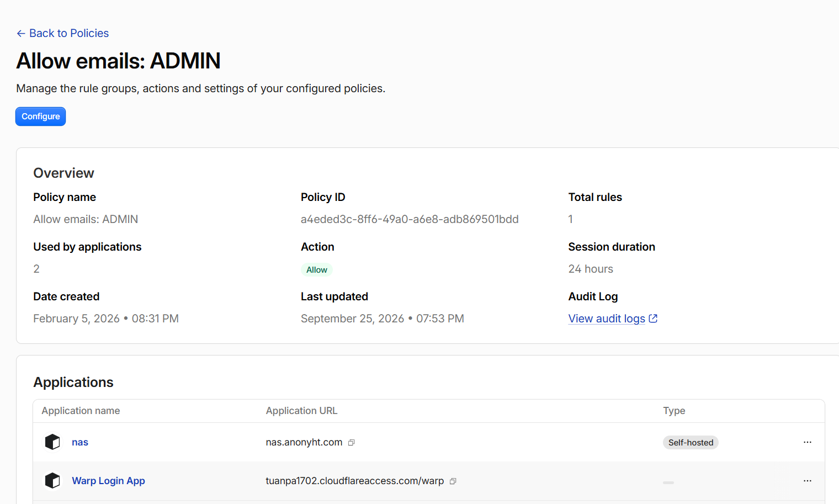839x504 pixels.
Task: Click the Applications section heading
Action: [x=73, y=382]
